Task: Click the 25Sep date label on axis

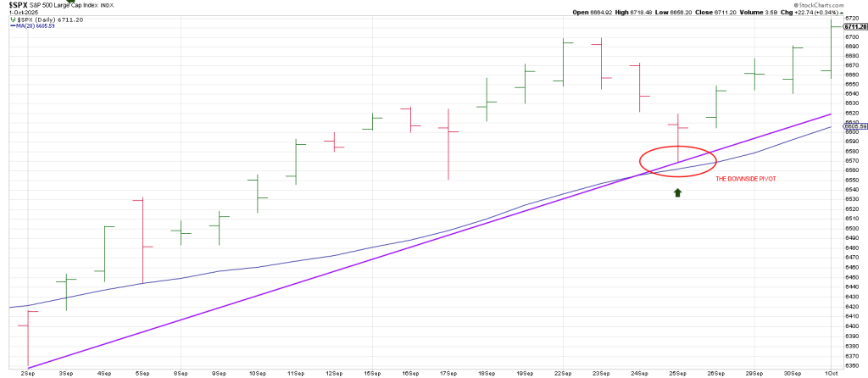Action: 677,374
